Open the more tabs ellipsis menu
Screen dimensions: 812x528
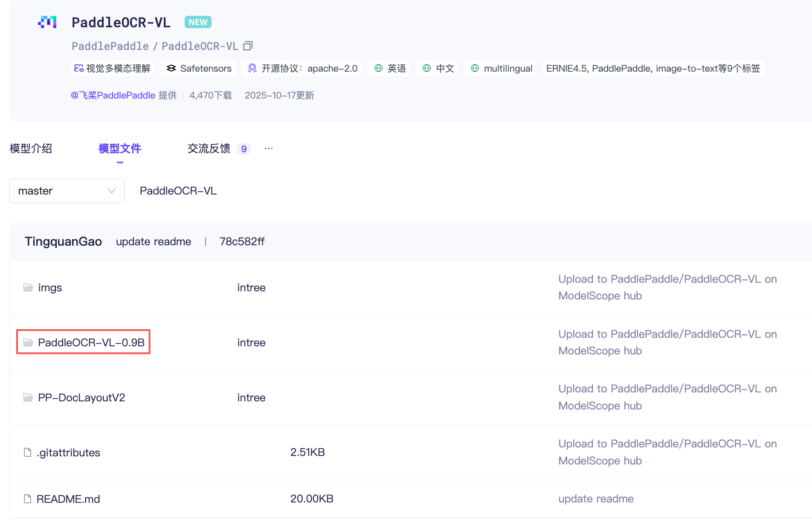(269, 148)
